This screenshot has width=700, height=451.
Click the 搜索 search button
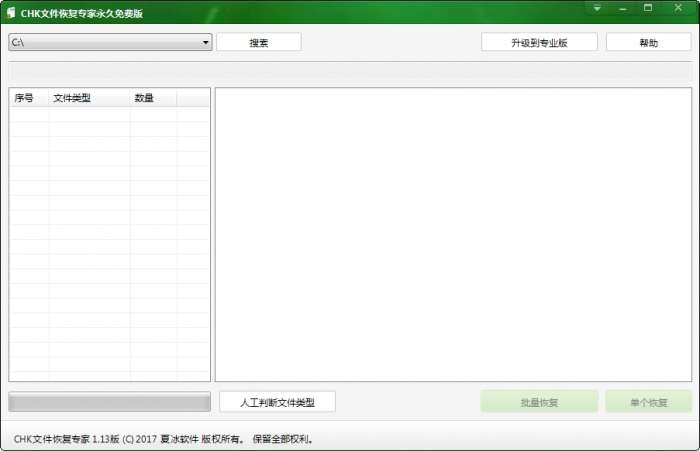click(x=259, y=42)
